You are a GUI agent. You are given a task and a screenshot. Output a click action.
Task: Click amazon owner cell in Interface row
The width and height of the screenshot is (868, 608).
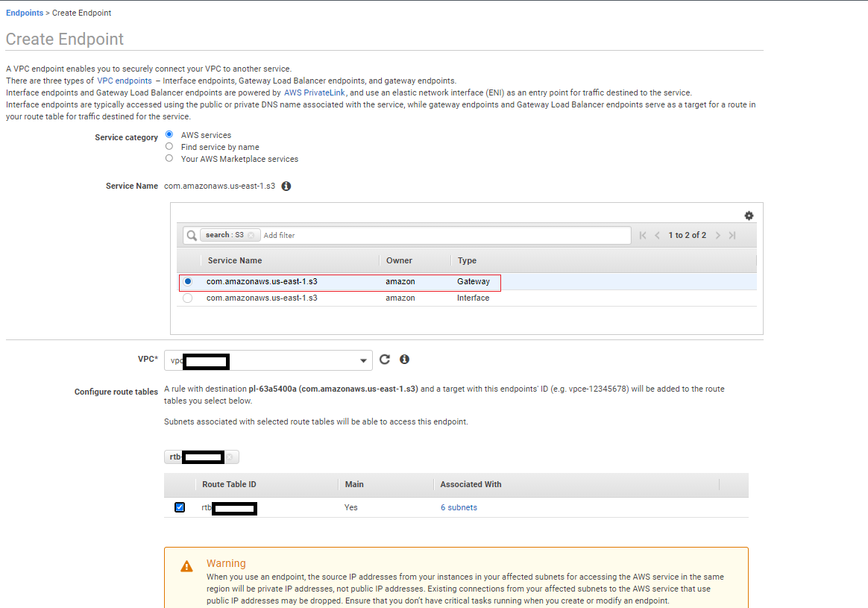[x=400, y=298]
